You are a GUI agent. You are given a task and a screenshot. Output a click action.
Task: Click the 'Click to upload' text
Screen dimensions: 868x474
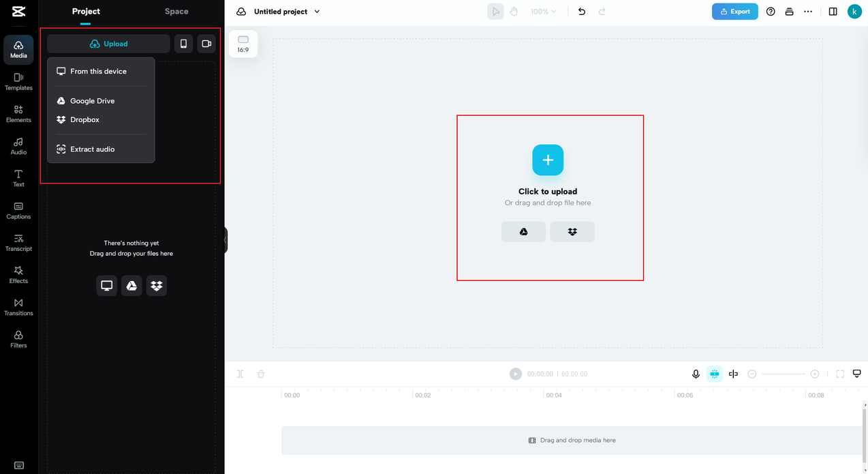coord(548,192)
